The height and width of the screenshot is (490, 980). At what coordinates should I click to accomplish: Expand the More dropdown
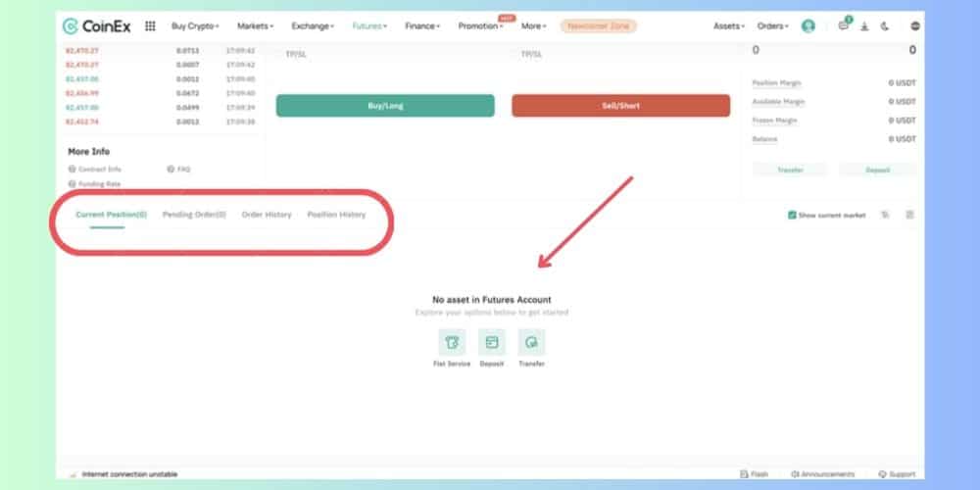coord(534,26)
